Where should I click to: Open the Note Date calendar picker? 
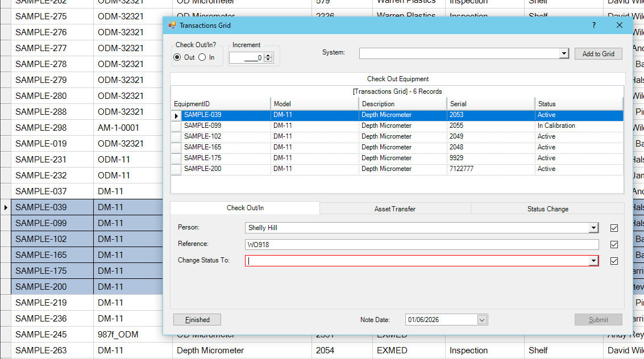[x=482, y=320]
